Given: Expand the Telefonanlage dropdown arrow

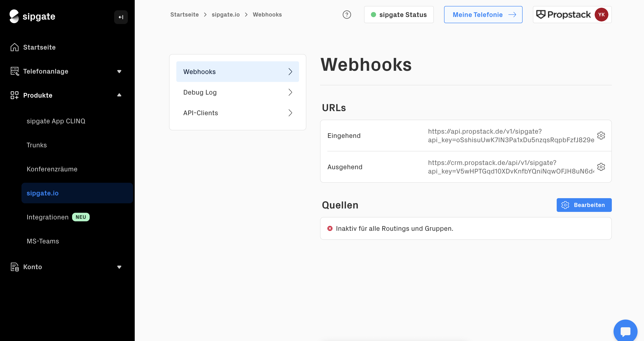Looking at the screenshot, I should pyautogui.click(x=119, y=71).
